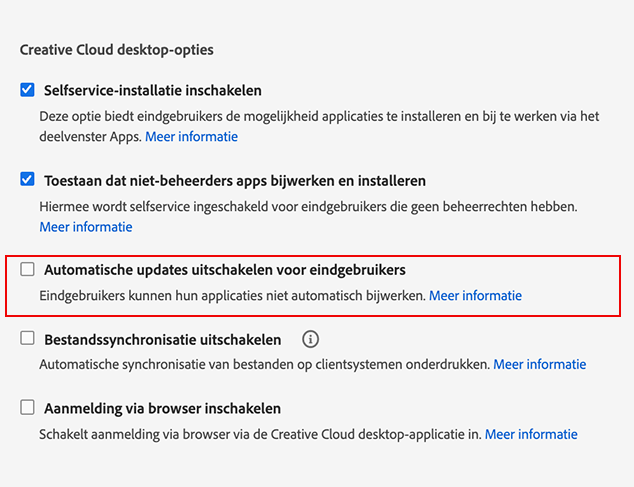Tick the Bestandssynchronisatie uitschakelen checkbox

point(28,339)
